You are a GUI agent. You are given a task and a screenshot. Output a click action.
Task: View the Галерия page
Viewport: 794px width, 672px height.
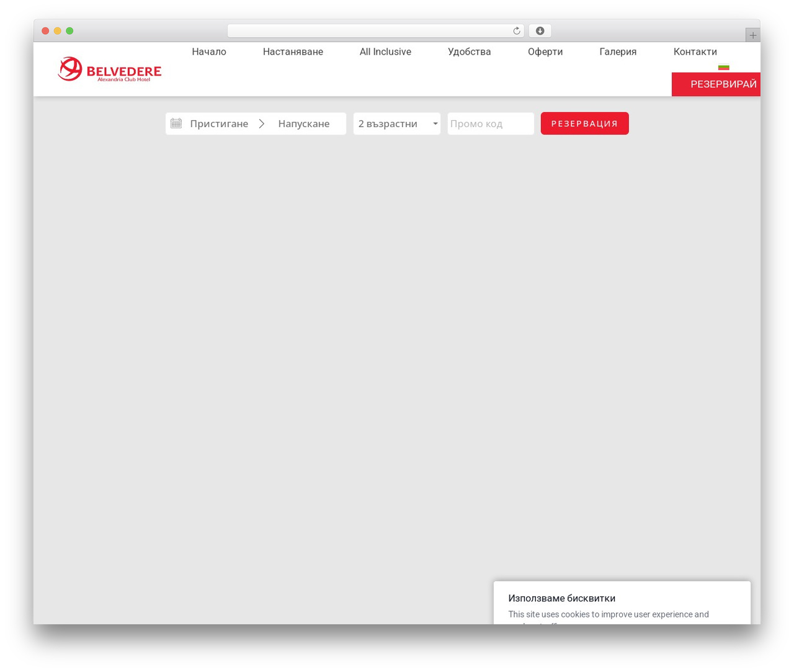tap(618, 52)
